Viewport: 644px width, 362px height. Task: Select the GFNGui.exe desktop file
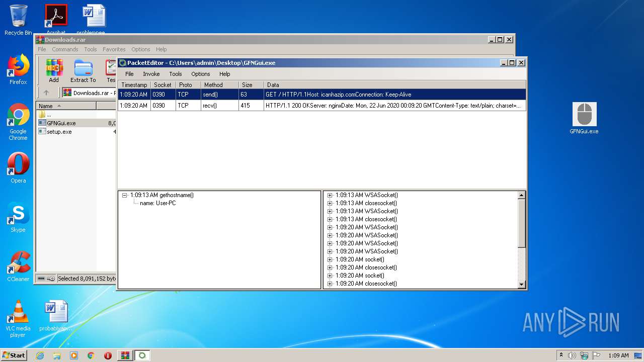[x=584, y=118]
